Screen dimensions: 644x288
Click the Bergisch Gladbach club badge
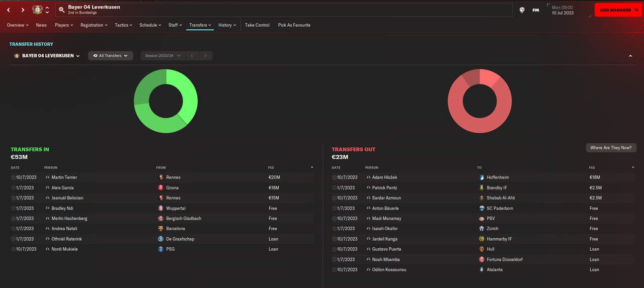click(x=161, y=219)
